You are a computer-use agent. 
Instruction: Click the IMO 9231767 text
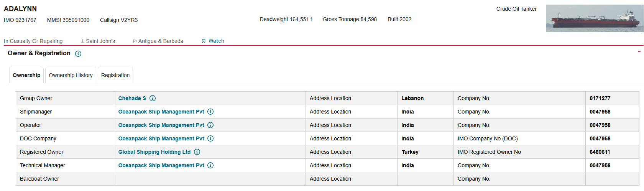tap(20, 20)
